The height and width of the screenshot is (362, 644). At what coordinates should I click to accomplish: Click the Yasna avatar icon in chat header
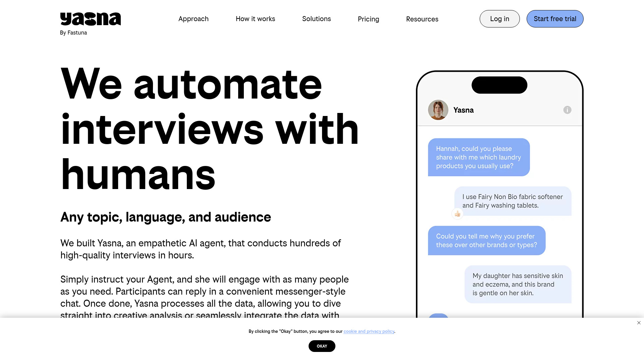coord(438,110)
